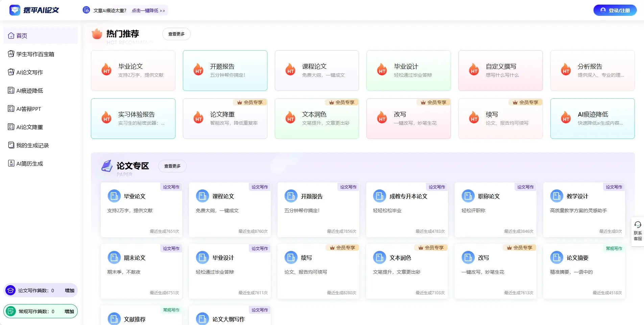Select the AI论文降重 sidebar icon
The height and width of the screenshot is (325, 644).
tap(10, 127)
